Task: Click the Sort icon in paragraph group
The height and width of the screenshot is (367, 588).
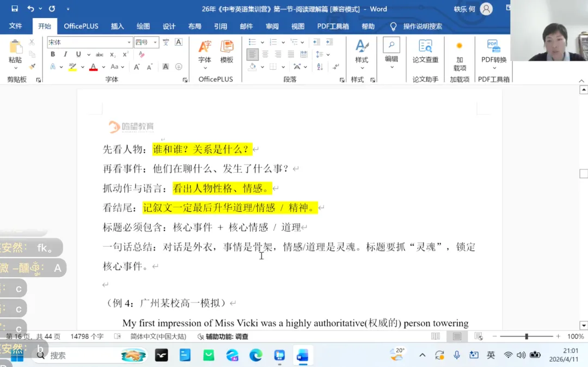Action: [320, 66]
